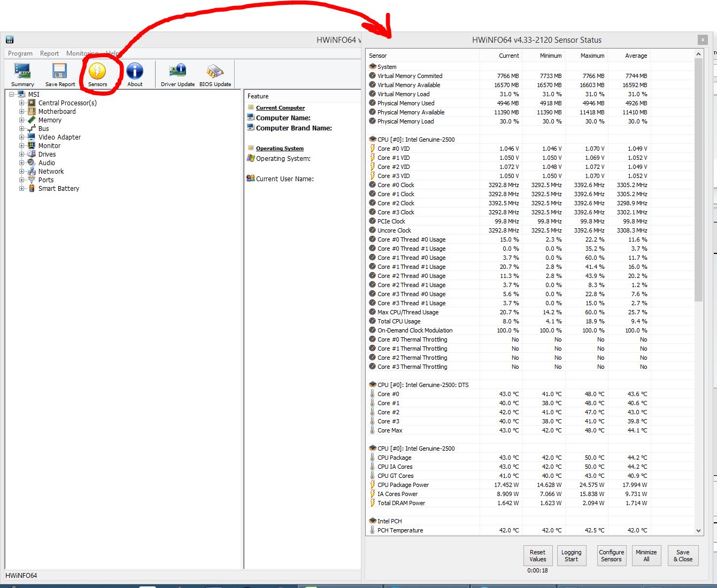Open Configure Sensors

(x=611, y=556)
